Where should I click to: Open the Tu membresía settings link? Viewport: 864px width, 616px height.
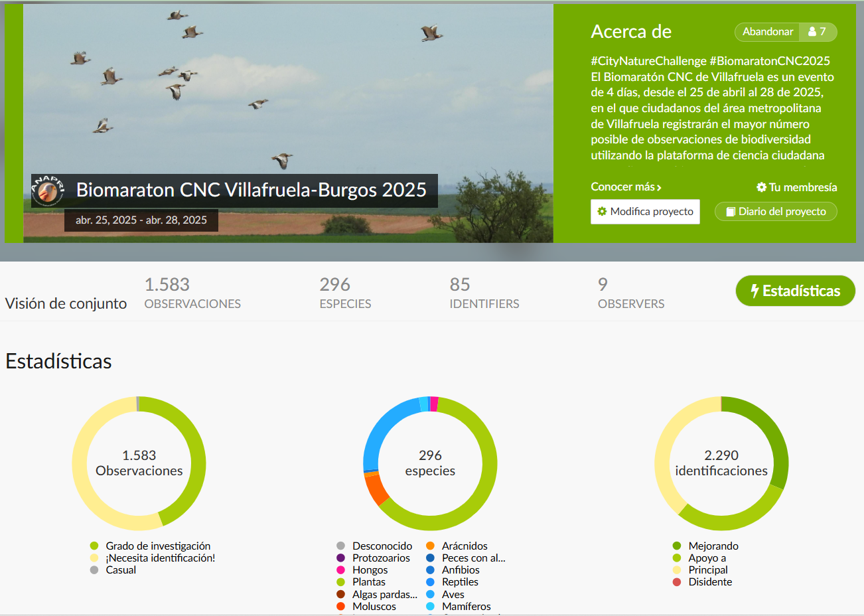[797, 187]
